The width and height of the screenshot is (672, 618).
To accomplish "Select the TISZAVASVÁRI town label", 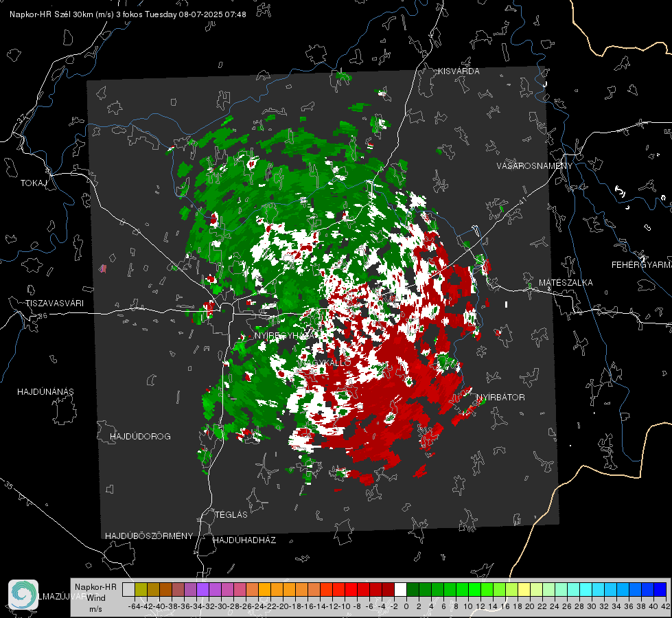I will click(54, 304).
